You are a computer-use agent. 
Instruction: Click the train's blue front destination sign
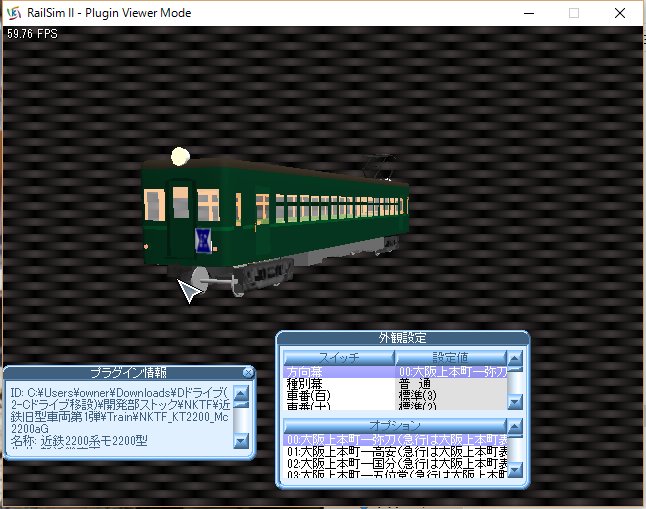click(x=203, y=239)
